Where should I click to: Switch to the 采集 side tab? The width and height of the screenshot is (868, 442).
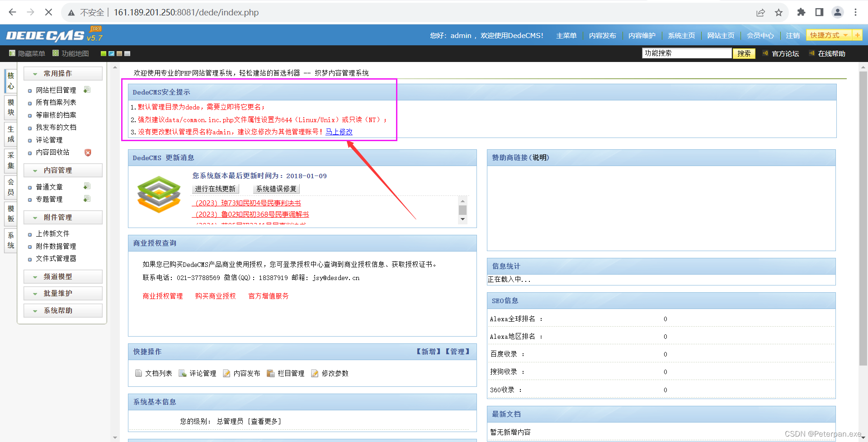tap(11, 161)
